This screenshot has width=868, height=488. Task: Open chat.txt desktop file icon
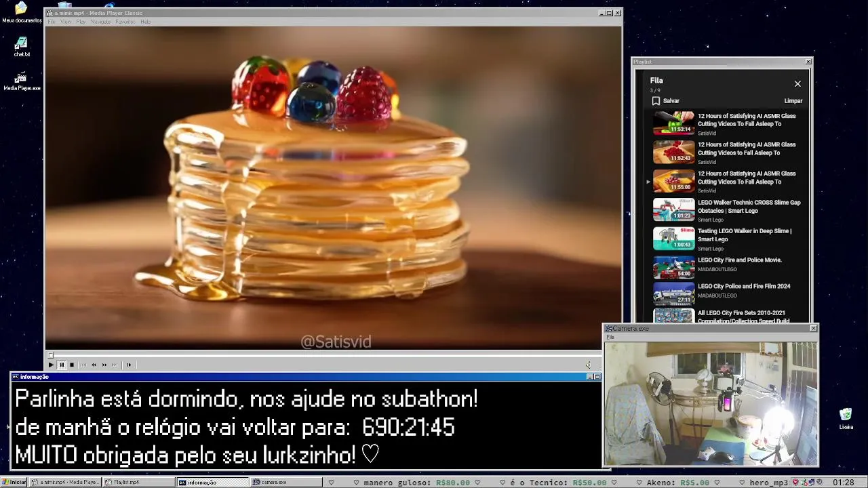click(22, 47)
